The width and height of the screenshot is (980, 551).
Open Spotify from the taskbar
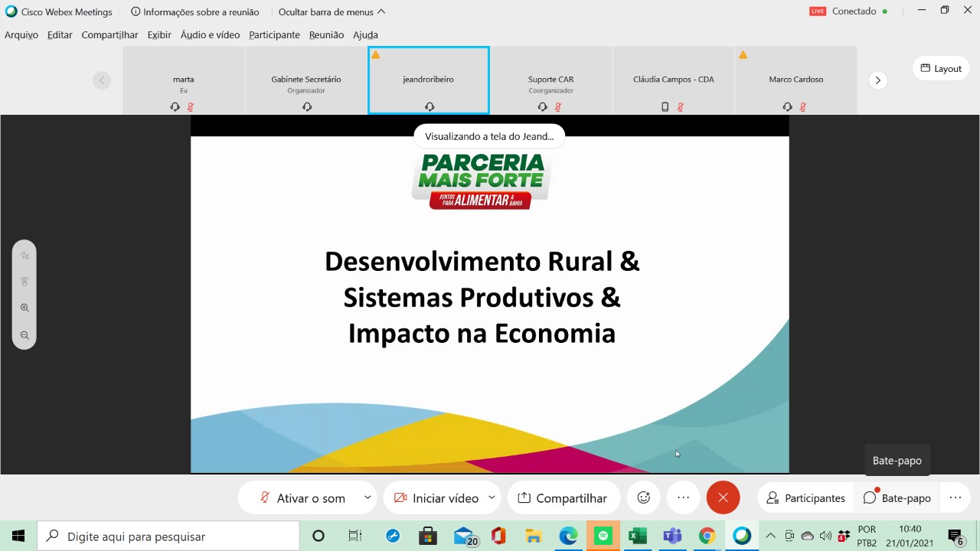[603, 536]
